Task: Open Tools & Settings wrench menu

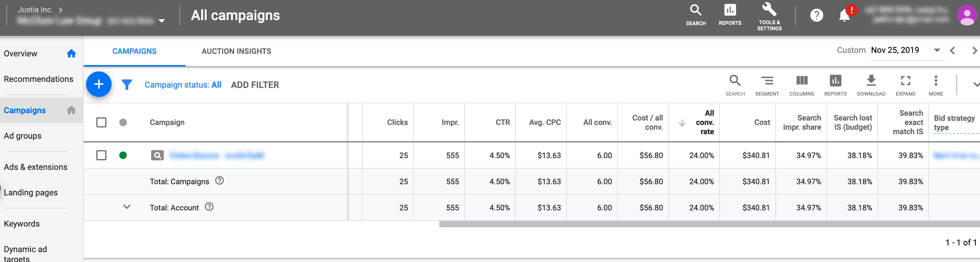Action: [769, 16]
